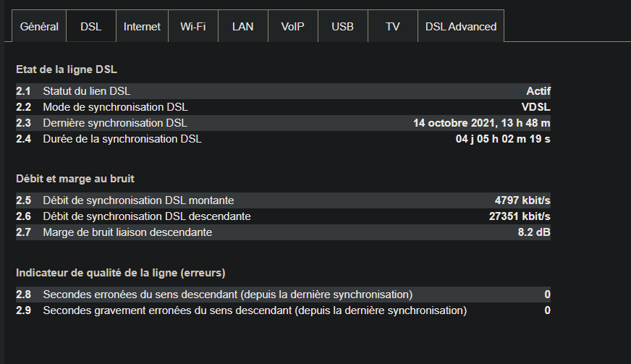This screenshot has height=364, width=631.
Task: Click the downstream rate '27351 kbit/s'
Action: pos(520,216)
